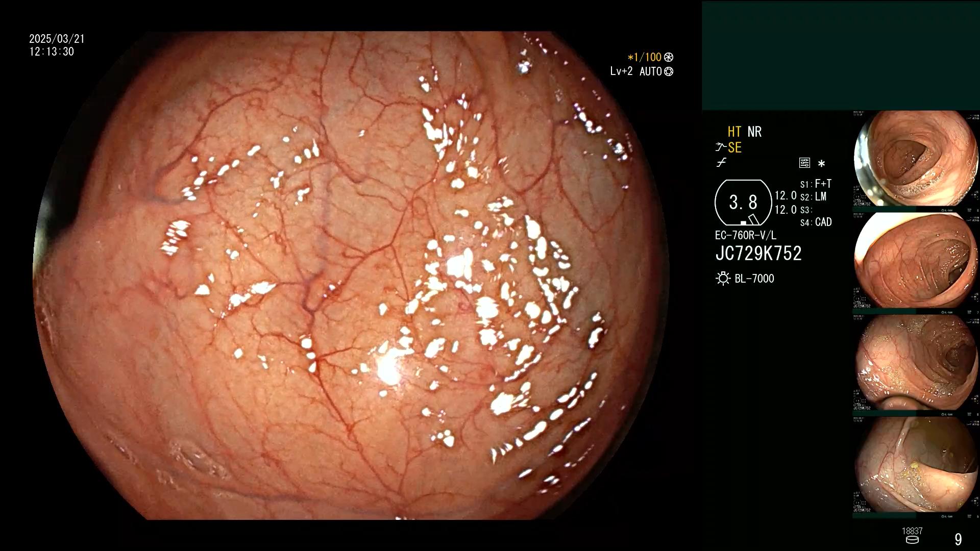Screen dimensions: 980x551
Task: Click the iris AUTO icon beside Lv+2
Action: tap(669, 71)
